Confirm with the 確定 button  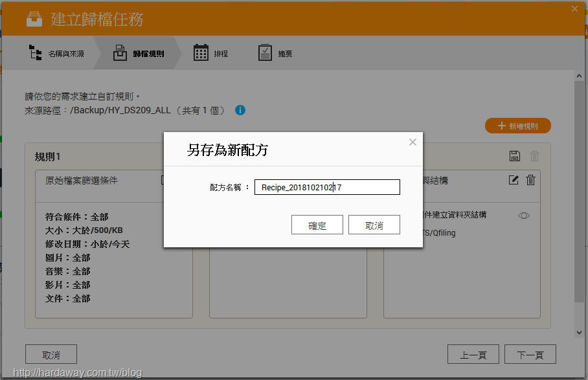(317, 225)
